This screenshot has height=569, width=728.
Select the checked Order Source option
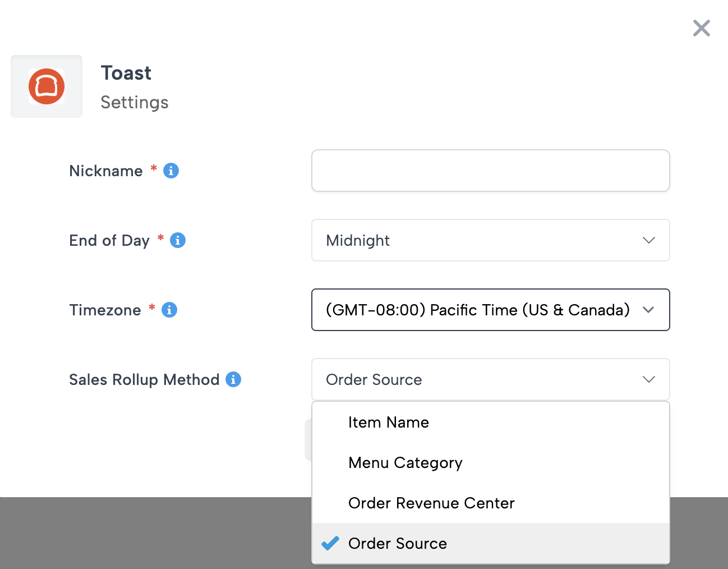(398, 543)
